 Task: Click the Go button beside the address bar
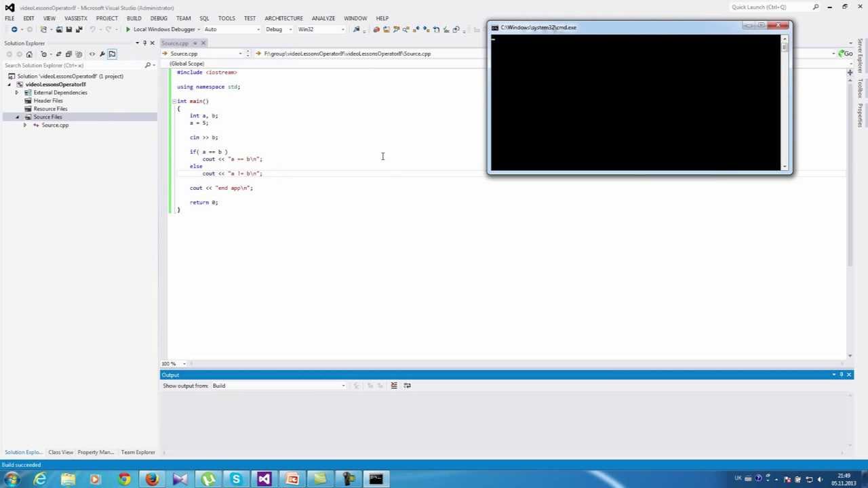845,54
